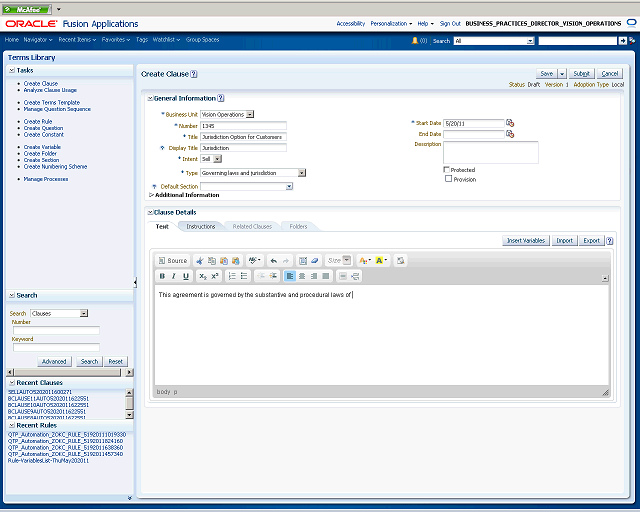Click into the Title input field
Image resolution: width=640 pixels, height=512 pixels.
tap(243, 137)
